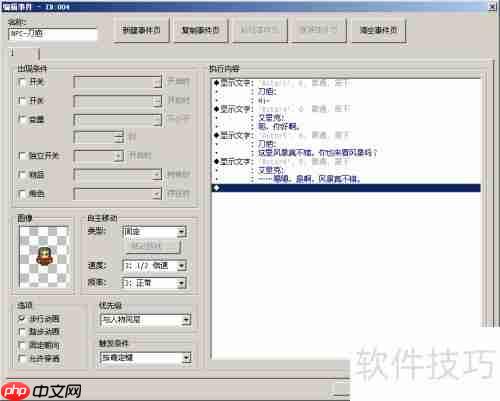The height and width of the screenshot is (401, 500).
Task: Click the character graphic preview thumbnail
Action: click(44, 256)
